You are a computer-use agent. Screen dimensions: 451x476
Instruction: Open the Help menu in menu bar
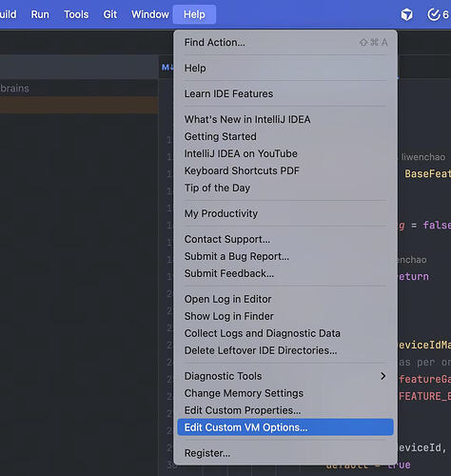click(194, 14)
